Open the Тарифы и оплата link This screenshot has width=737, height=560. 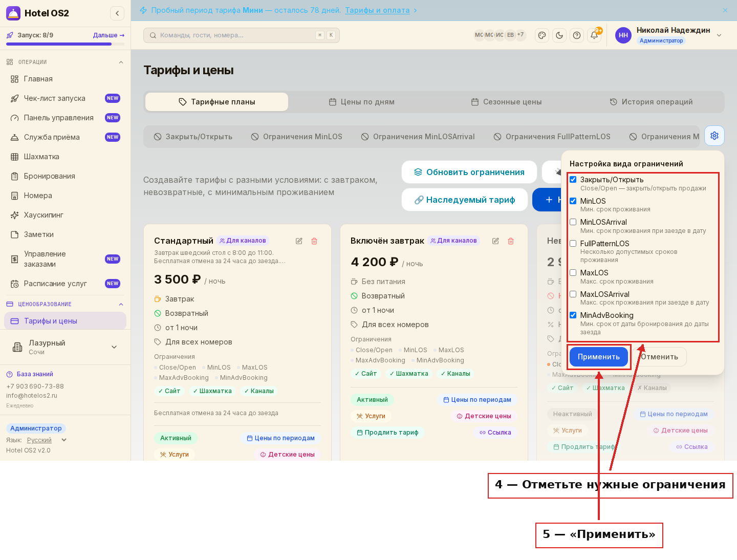(377, 10)
